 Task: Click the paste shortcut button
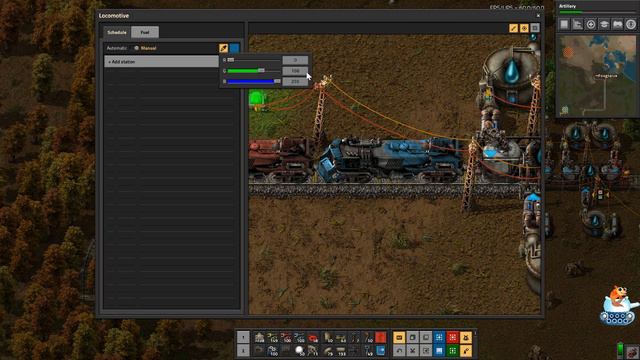[426, 337]
